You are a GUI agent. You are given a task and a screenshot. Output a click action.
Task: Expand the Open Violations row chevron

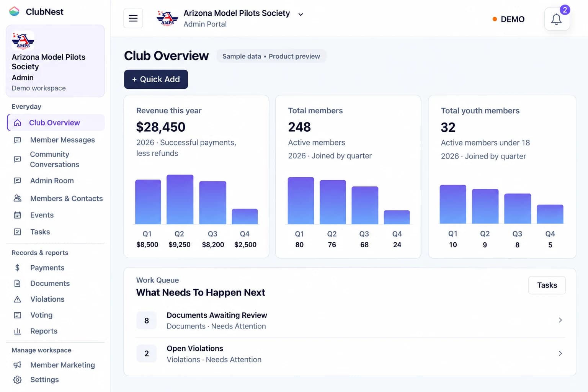tap(560, 353)
